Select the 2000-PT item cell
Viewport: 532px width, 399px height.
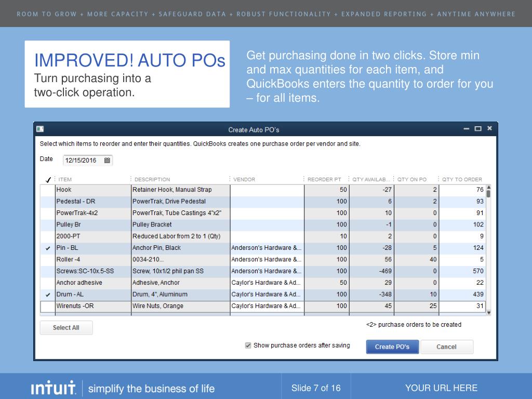pyautogui.click(x=93, y=236)
